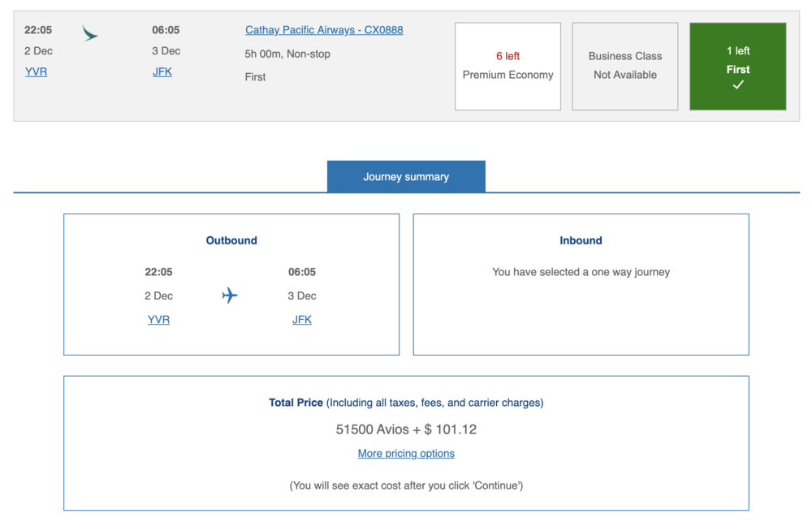Click the Outbound heading in summary
The height and width of the screenshot is (522, 812).
[231, 240]
